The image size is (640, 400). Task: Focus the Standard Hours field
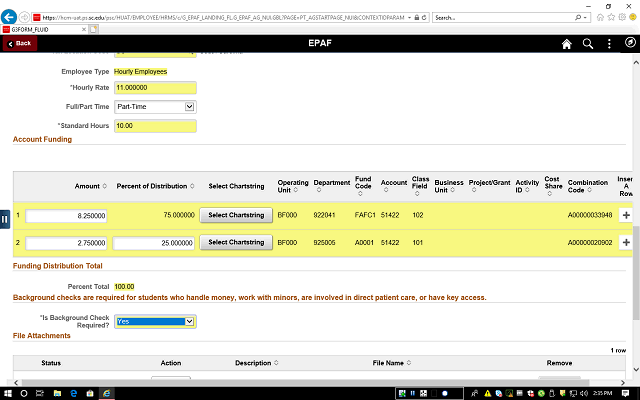[x=154, y=126]
